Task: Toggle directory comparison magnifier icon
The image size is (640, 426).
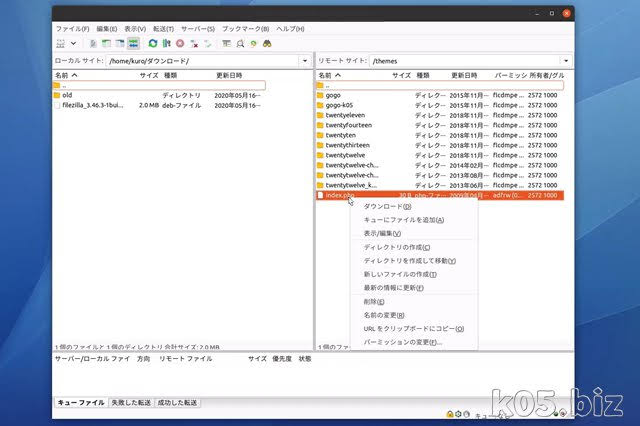Action: [240, 43]
